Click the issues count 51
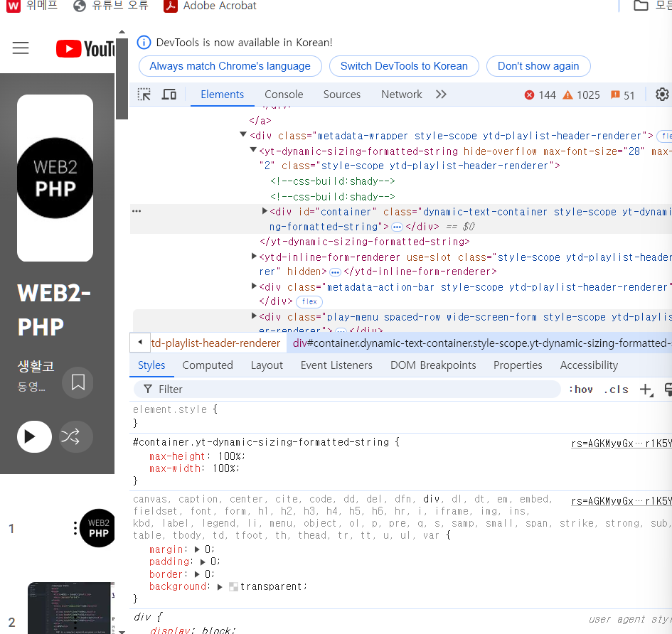The height and width of the screenshot is (634, 672). pyautogui.click(x=622, y=95)
